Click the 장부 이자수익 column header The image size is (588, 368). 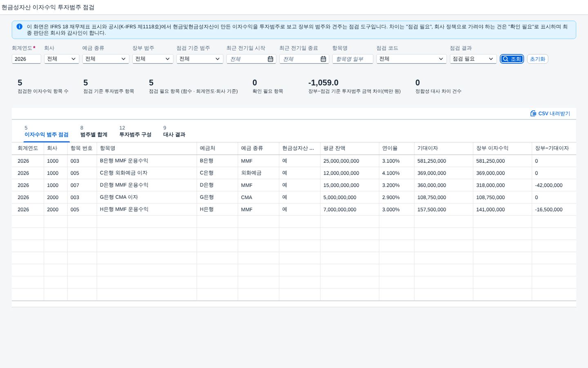[x=502, y=148]
